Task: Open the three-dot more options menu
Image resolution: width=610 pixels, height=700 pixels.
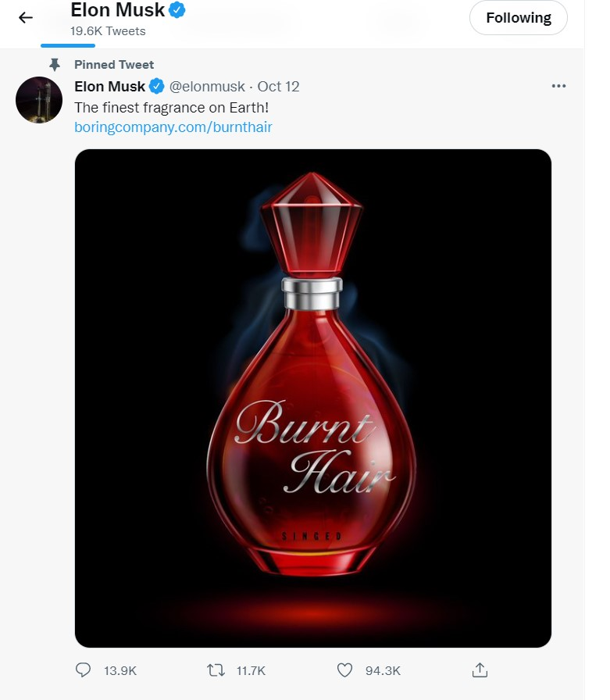Action: [558, 86]
